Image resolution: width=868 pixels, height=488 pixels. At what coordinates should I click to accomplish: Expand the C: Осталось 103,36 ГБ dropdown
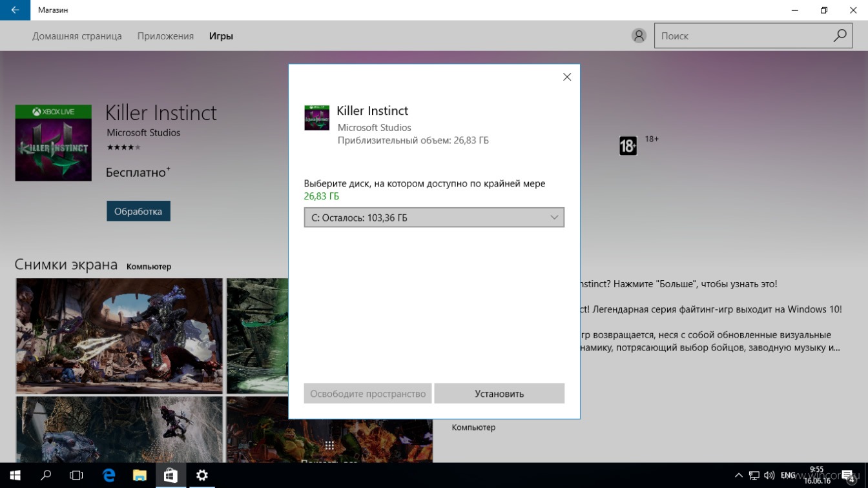[x=434, y=218]
